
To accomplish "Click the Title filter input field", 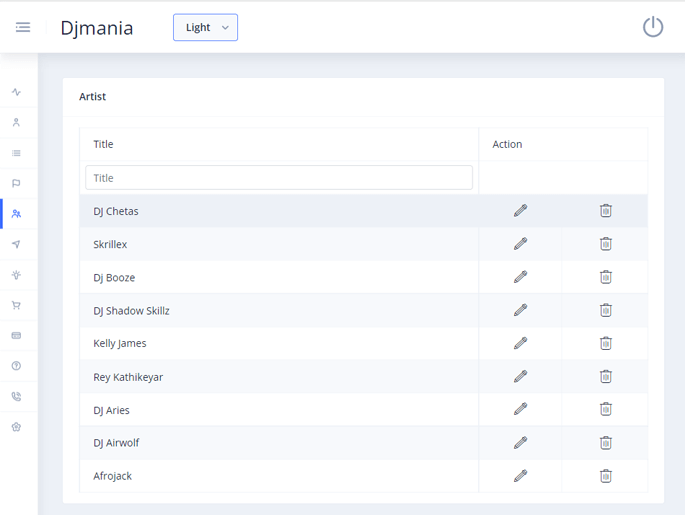I will [279, 178].
